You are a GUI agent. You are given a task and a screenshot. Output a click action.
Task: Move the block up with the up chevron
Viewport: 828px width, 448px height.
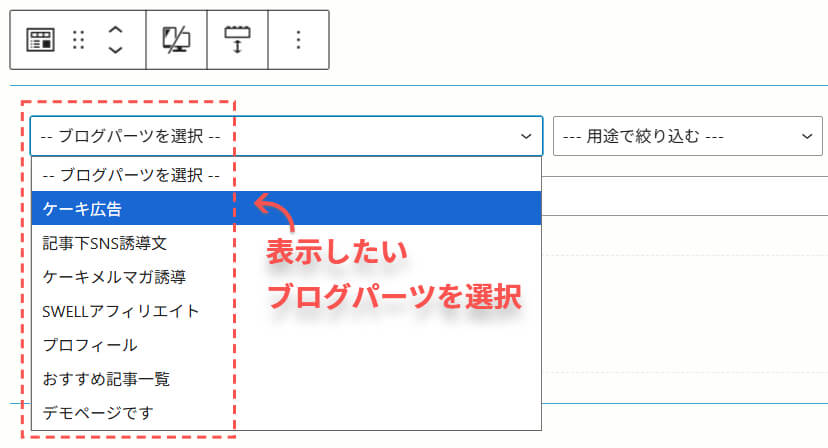pyautogui.click(x=115, y=29)
